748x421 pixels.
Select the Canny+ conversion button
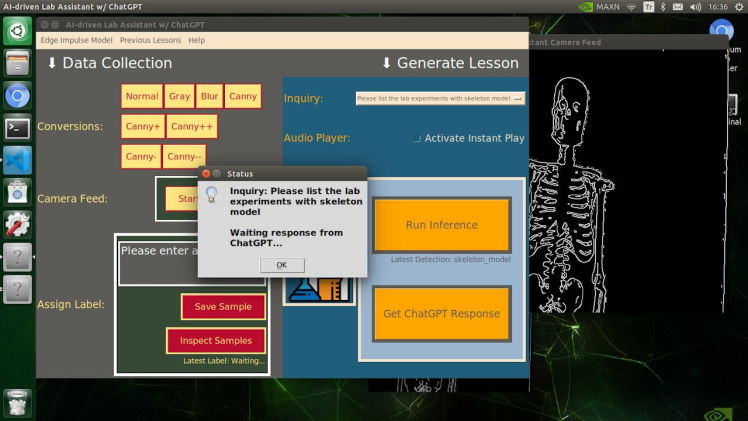click(143, 126)
